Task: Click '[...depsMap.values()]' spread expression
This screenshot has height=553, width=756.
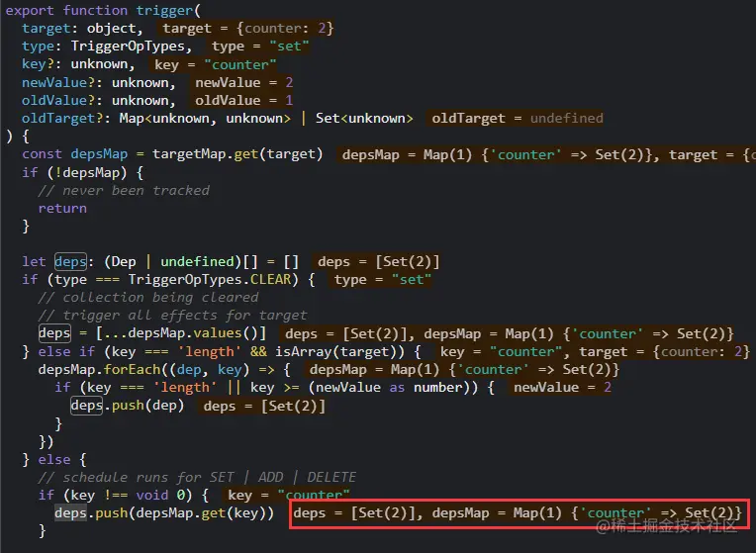Action: (181, 333)
